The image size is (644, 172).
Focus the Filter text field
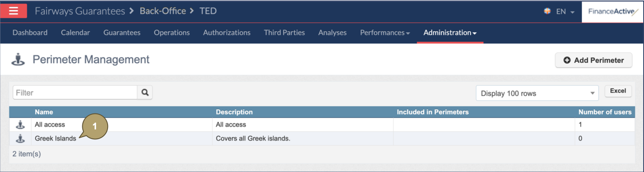(x=75, y=92)
